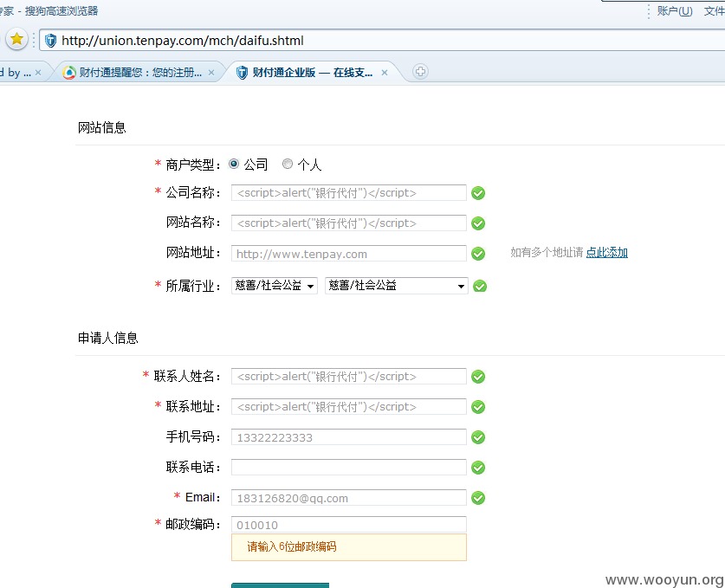
Task: Click green checkmark beside 联系地址 field
Action: [x=478, y=407]
